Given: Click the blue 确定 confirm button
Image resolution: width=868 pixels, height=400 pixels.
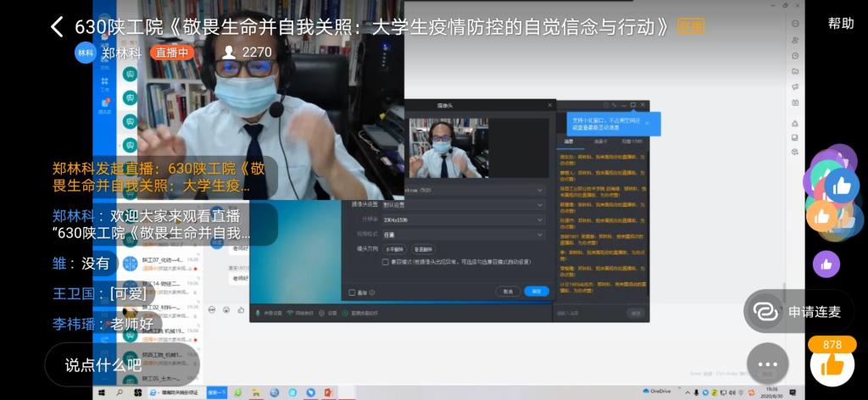Looking at the screenshot, I should tap(536, 292).
